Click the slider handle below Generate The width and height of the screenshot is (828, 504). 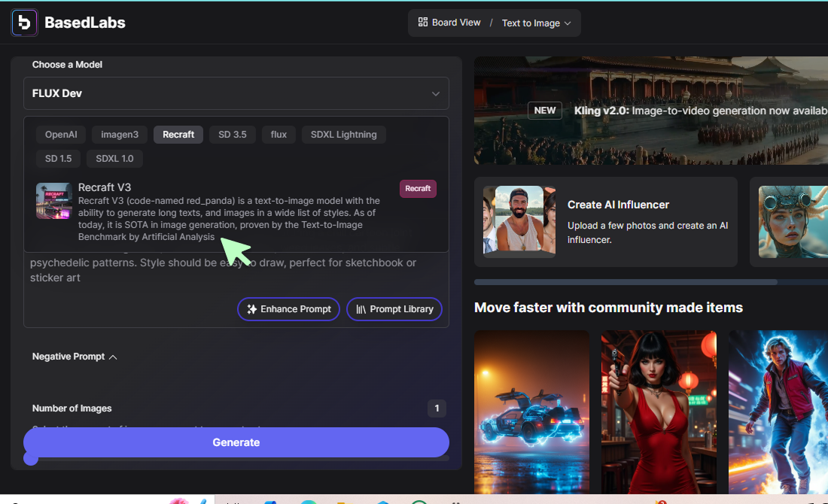point(31,459)
